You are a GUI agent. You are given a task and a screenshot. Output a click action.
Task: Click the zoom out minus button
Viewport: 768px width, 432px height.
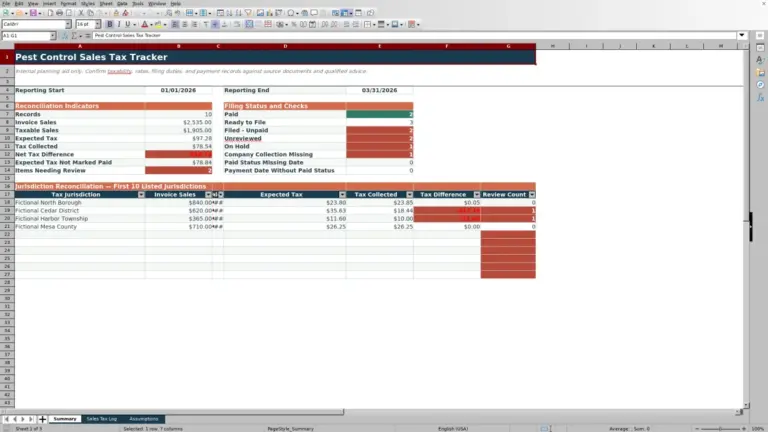[x=697, y=429]
